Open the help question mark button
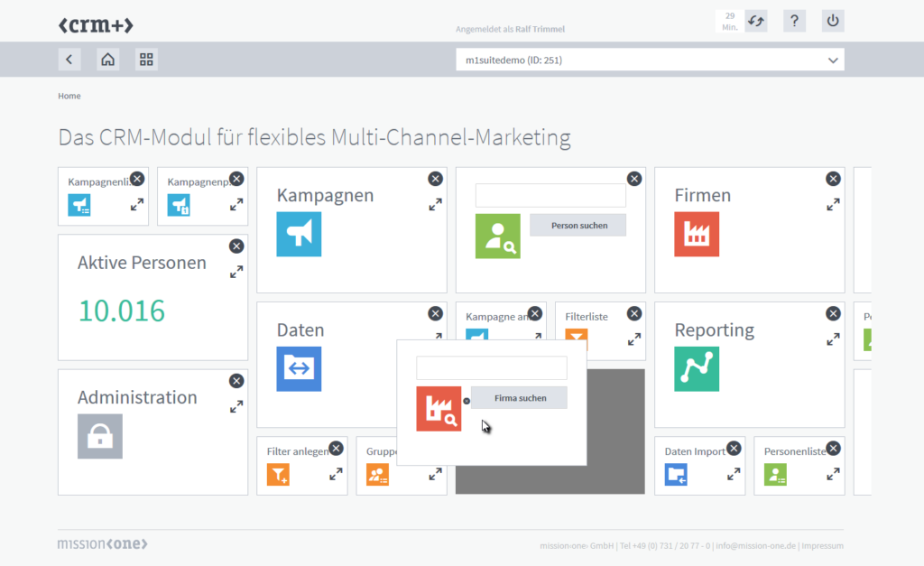The image size is (924, 566). (x=794, y=22)
